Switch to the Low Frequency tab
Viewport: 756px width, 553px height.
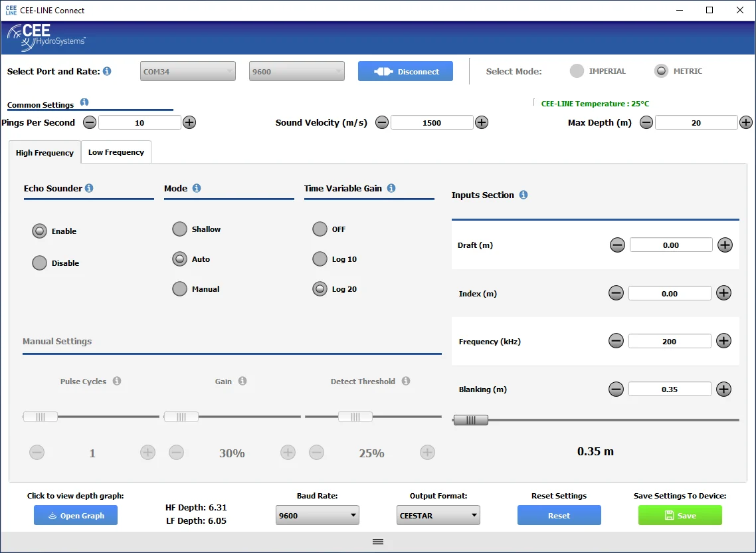116,152
